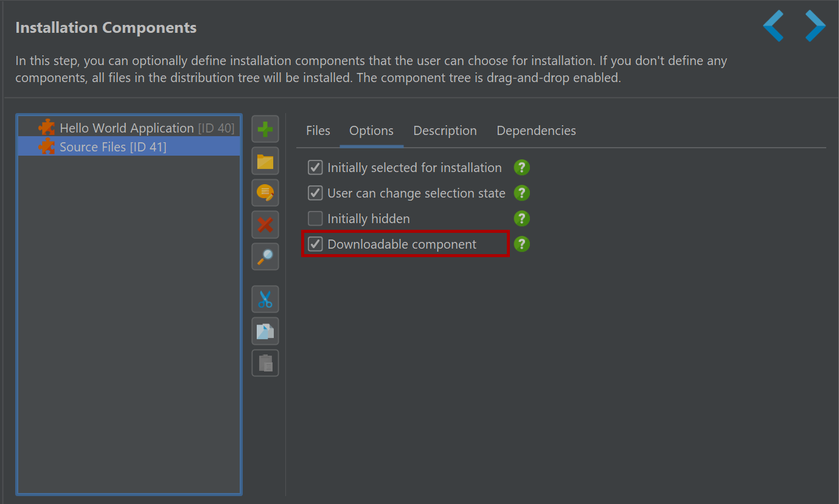Screen dimensions: 839x504
Task: Click the paste clipboard icon
Action: pyautogui.click(x=265, y=363)
